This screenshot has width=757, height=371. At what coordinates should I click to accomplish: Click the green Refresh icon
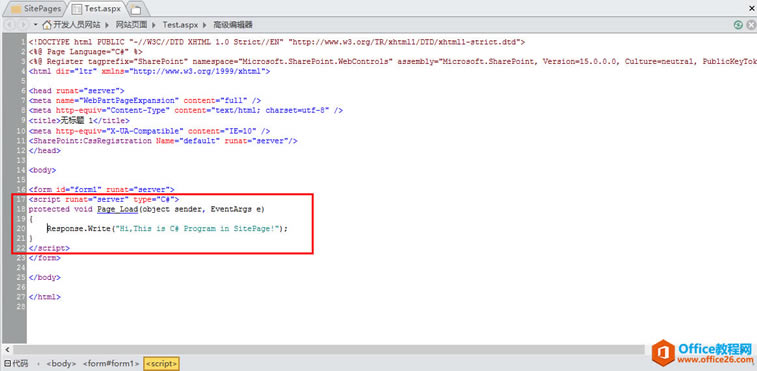pos(738,25)
